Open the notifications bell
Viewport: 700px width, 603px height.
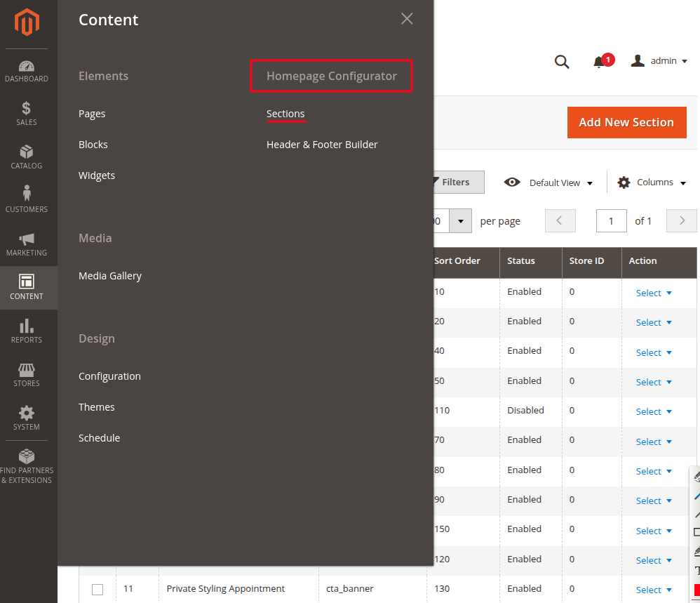pos(603,61)
